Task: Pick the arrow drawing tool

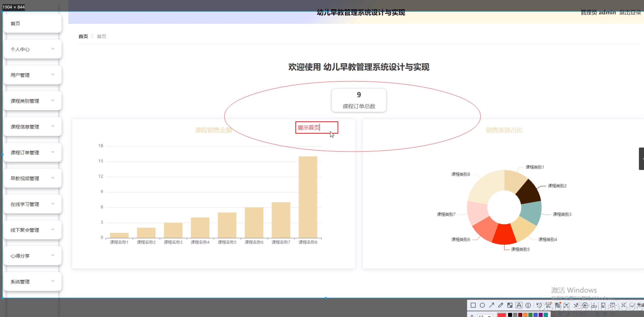Action: (x=492, y=305)
